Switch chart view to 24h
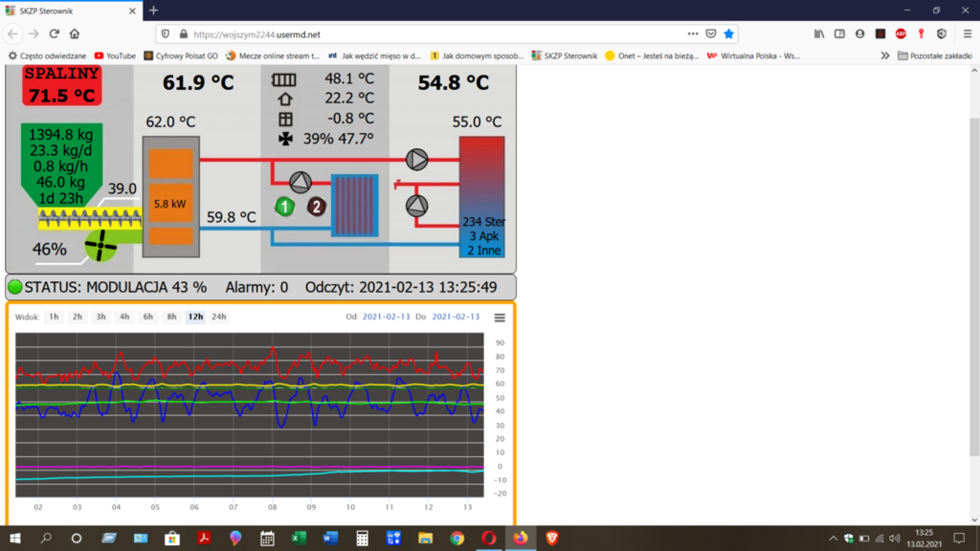Image resolution: width=980 pixels, height=551 pixels. [x=219, y=317]
